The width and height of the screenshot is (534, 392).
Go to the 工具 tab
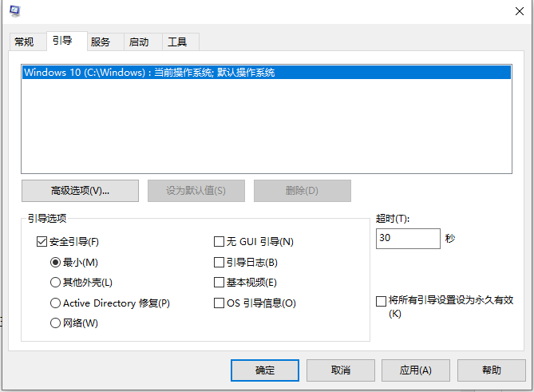point(177,42)
